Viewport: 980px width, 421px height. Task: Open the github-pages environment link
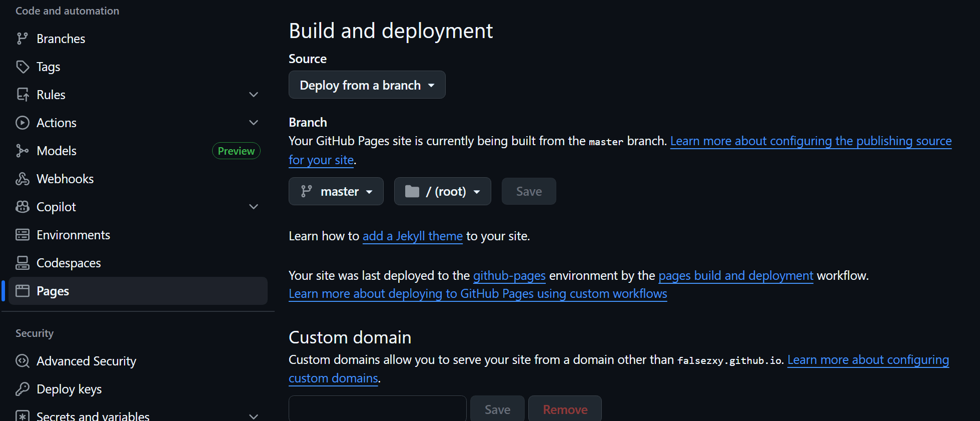tap(509, 275)
